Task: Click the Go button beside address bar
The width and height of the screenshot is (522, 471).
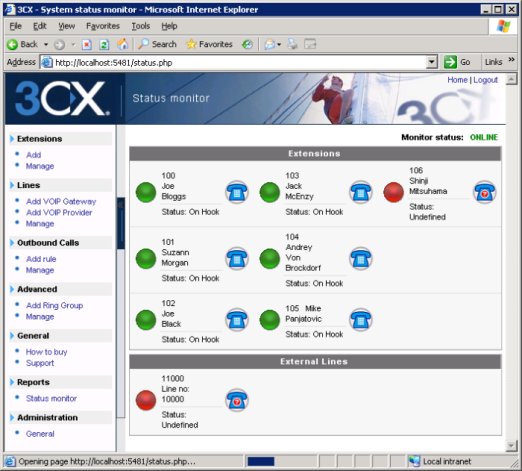Action: [457, 62]
